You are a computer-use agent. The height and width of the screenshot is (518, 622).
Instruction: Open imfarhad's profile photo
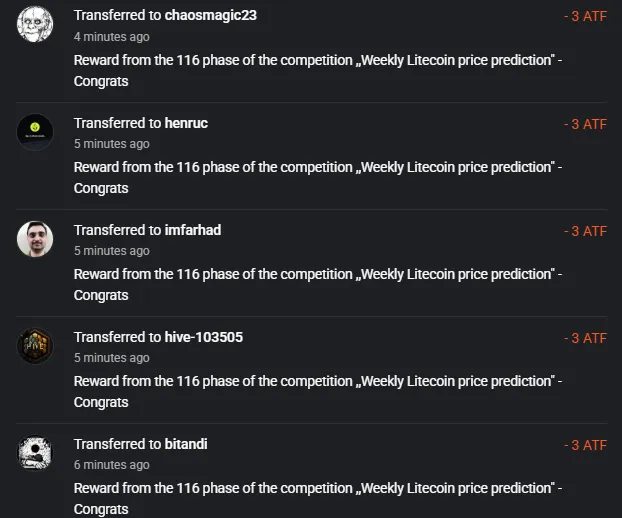[x=35, y=239]
